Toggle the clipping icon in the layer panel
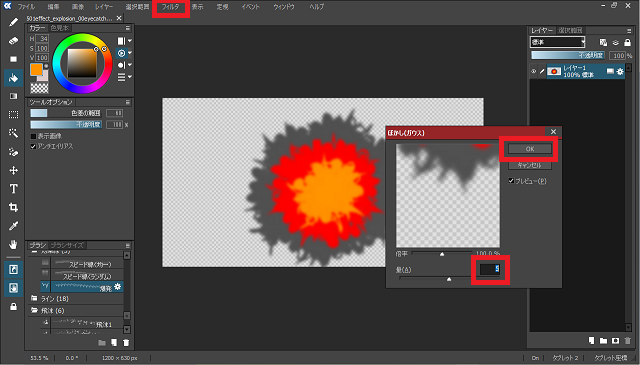This screenshot has width=640, height=365. point(616,42)
